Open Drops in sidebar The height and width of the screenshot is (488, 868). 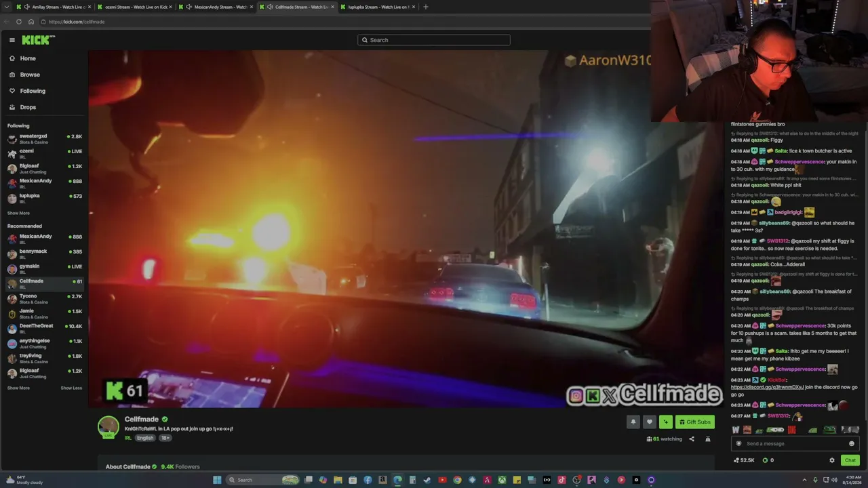coord(28,107)
